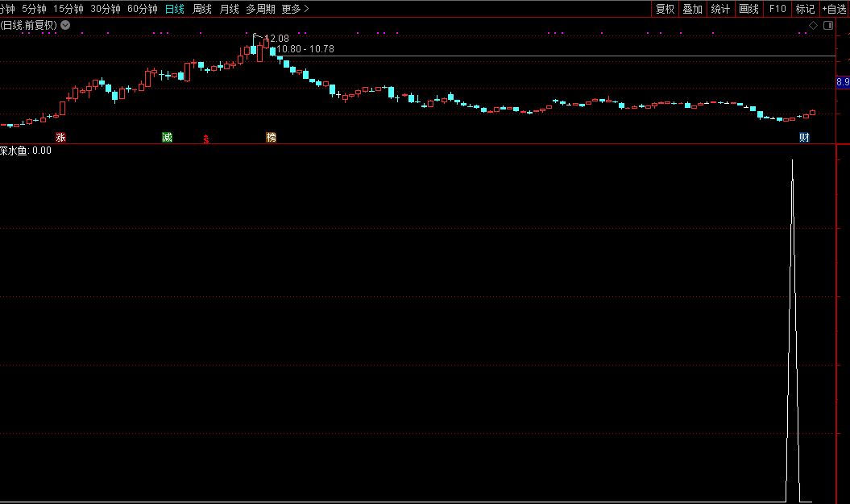Image resolution: width=850 pixels, height=504 pixels.
Task: Toggle the side panel layout icon
Action: 827,25
